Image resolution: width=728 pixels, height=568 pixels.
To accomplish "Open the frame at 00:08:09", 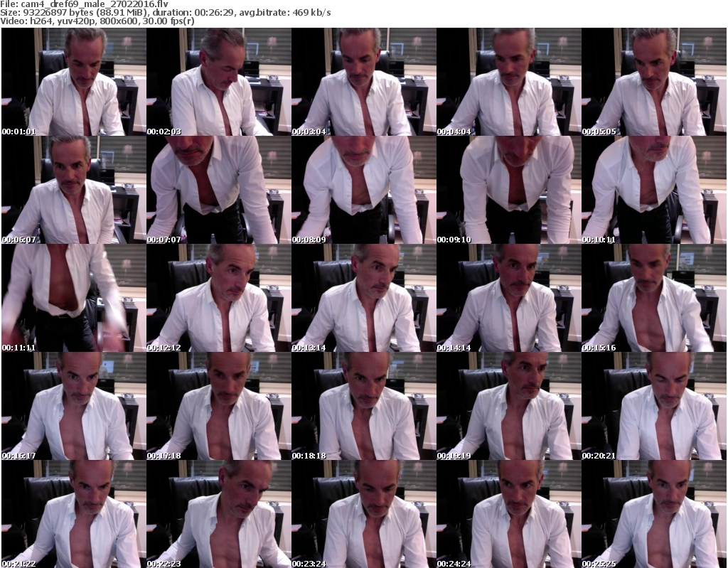I will [x=364, y=190].
